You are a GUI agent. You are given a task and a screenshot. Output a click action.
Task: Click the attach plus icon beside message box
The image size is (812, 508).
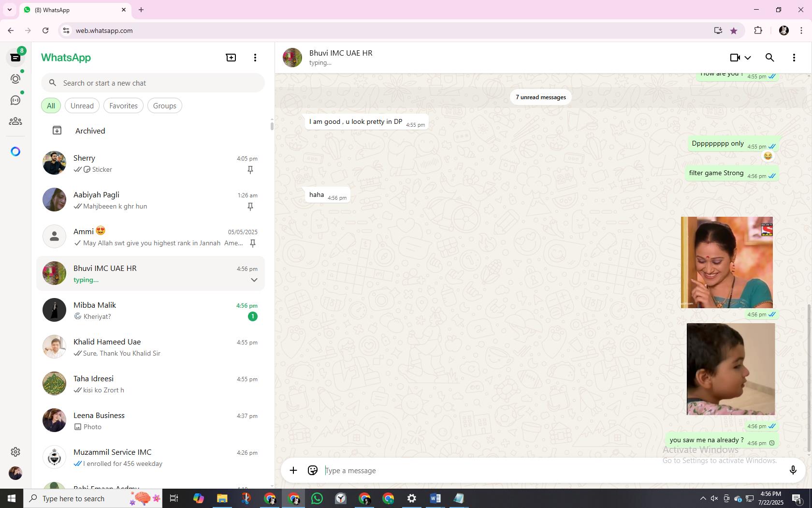[x=293, y=470]
